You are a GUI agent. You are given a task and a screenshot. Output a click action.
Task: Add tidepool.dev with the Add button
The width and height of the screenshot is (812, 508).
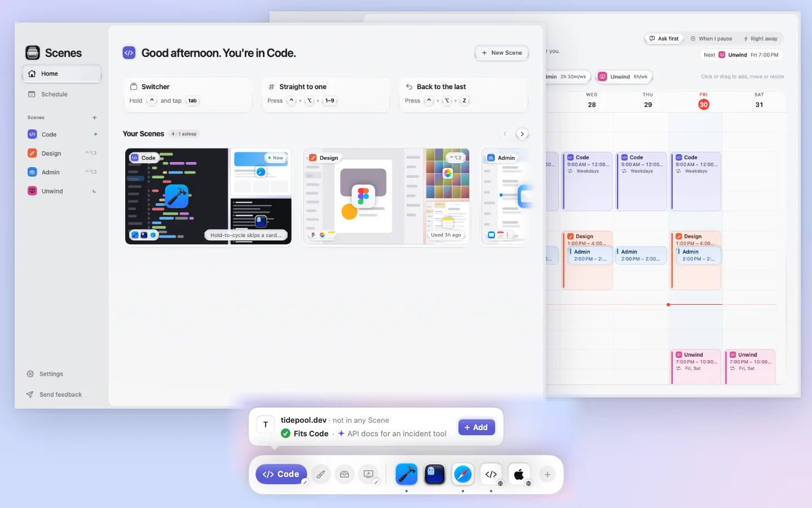click(476, 427)
